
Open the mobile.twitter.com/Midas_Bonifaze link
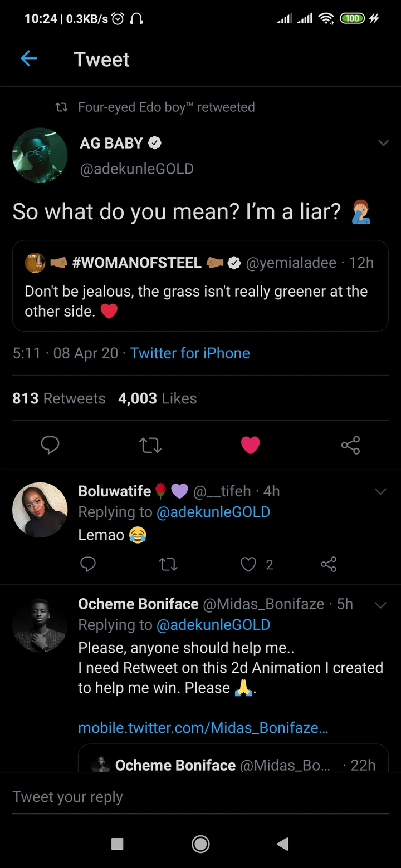pyautogui.click(x=203, y=727)
